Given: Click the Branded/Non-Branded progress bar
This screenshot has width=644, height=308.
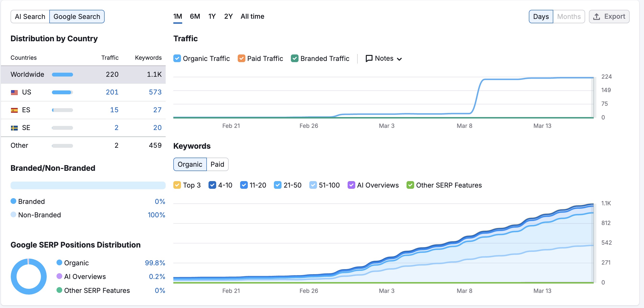Looking at the screenshot, I should 88,186.
